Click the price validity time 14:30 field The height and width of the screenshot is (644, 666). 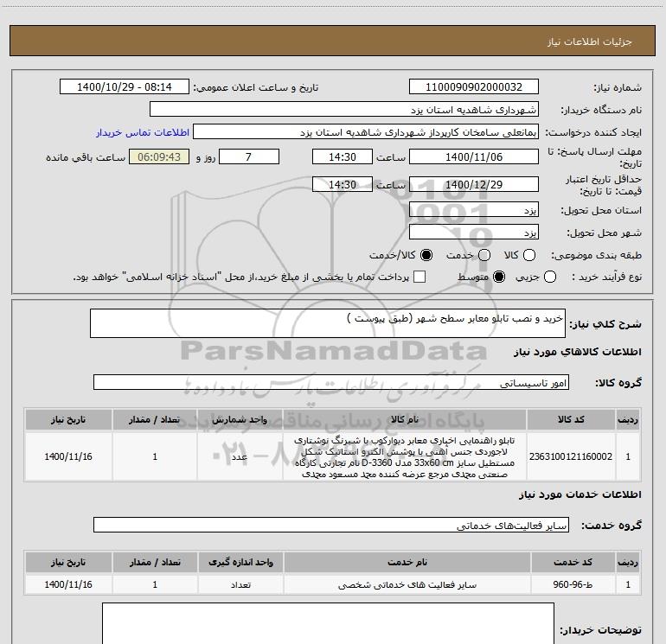(343, 184)
